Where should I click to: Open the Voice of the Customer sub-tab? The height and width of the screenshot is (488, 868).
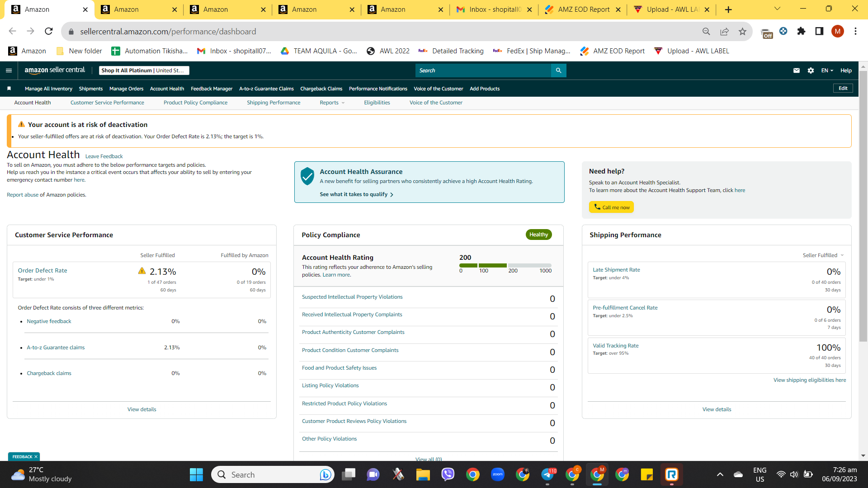[436, 103]
